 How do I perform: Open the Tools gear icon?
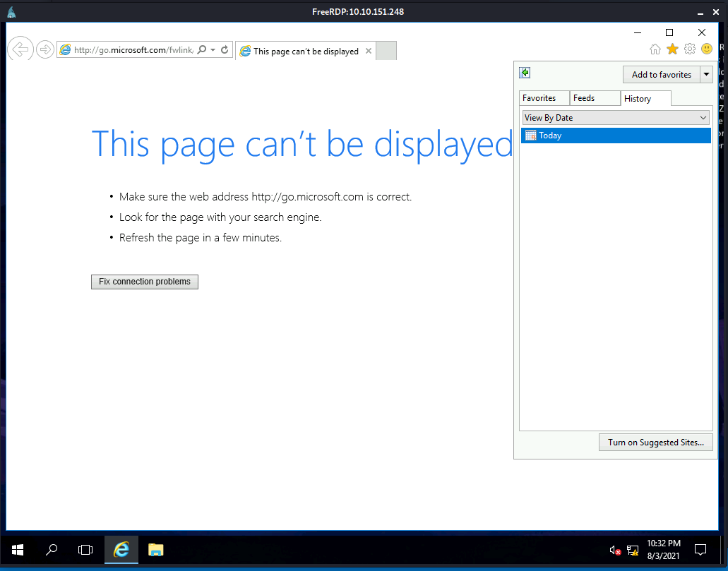click(690, 49)
